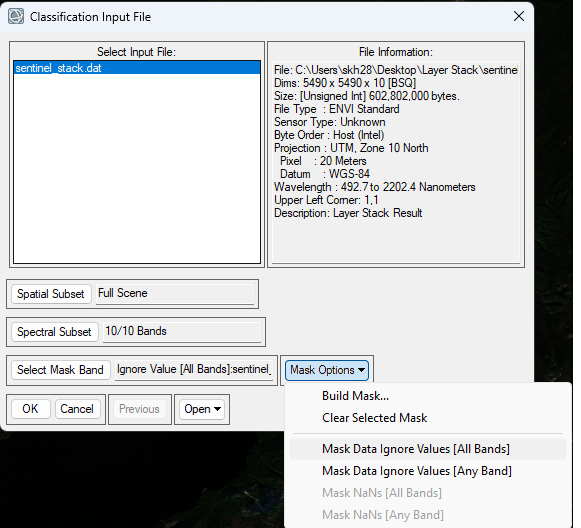The height and width of the screenshot is (528, 581).
Task: Click the Ignore Value mask band field
Action: (x=194, y=370)
